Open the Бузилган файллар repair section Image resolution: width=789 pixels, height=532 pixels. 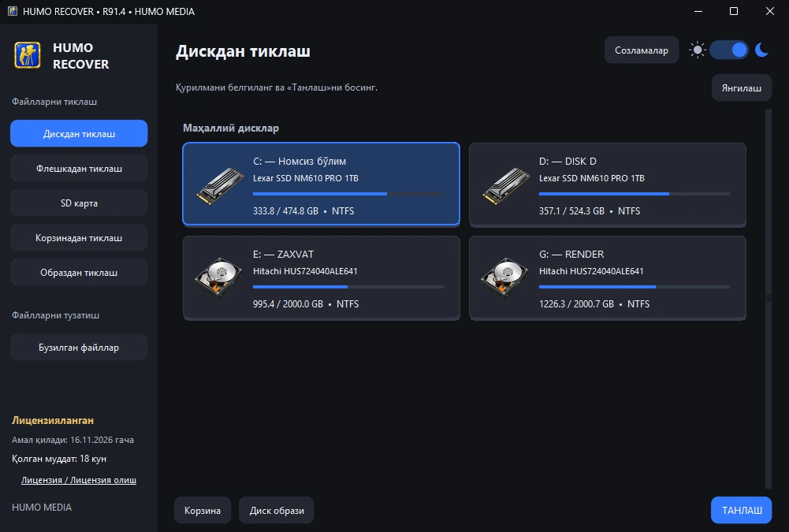point(79,348)
